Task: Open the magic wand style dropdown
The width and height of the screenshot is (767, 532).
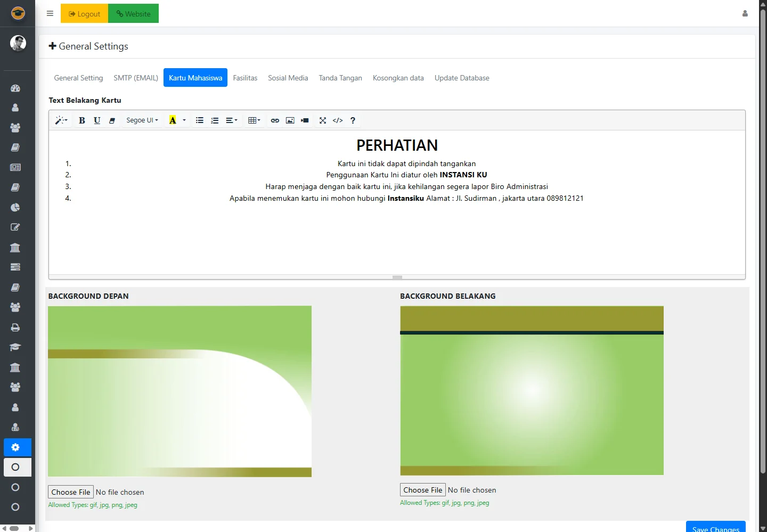Action: tap(61, 120)
